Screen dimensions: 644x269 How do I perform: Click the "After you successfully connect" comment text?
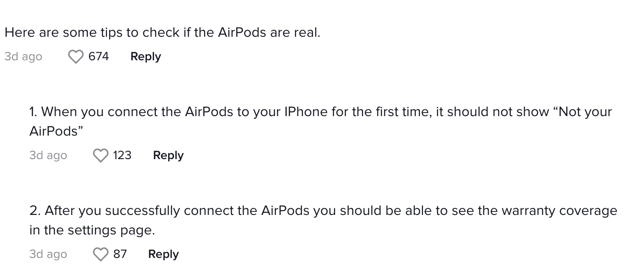[x=323, y=220]
